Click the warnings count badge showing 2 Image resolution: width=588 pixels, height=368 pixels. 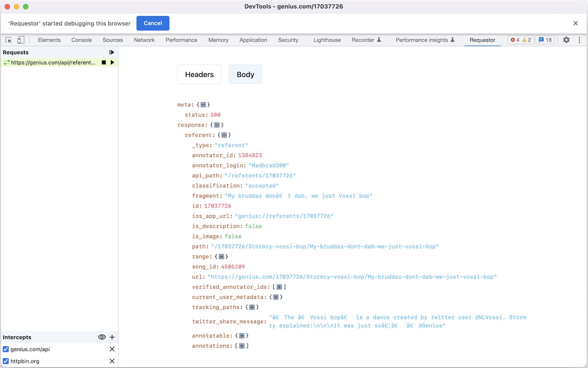click(526, 40)
